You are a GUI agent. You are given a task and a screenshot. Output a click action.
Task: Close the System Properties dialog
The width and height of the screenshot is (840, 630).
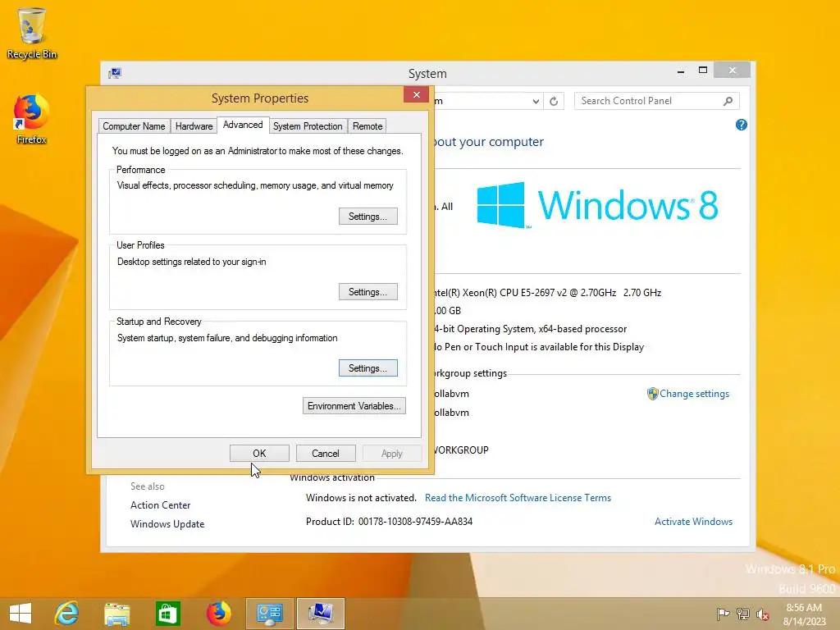(416, 95)
